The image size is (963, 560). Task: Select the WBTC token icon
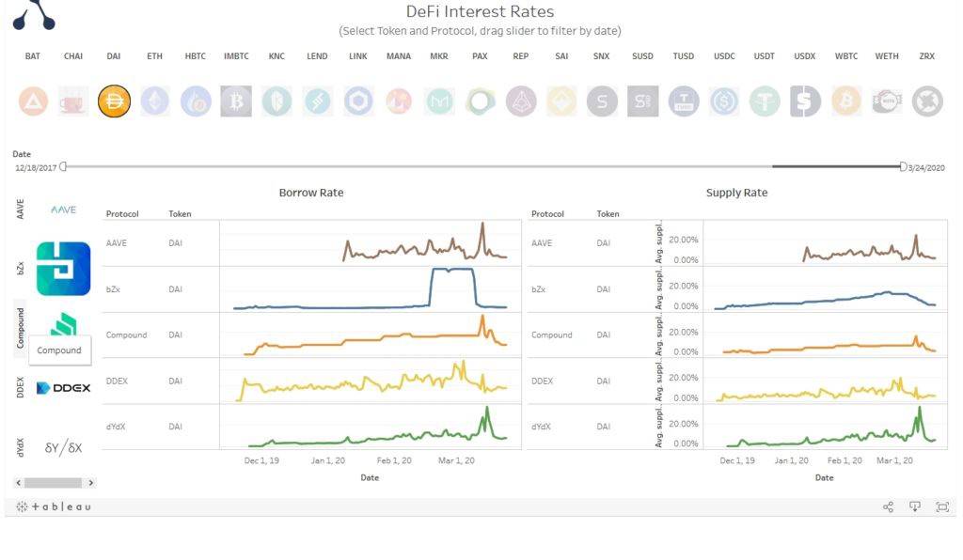846,101
